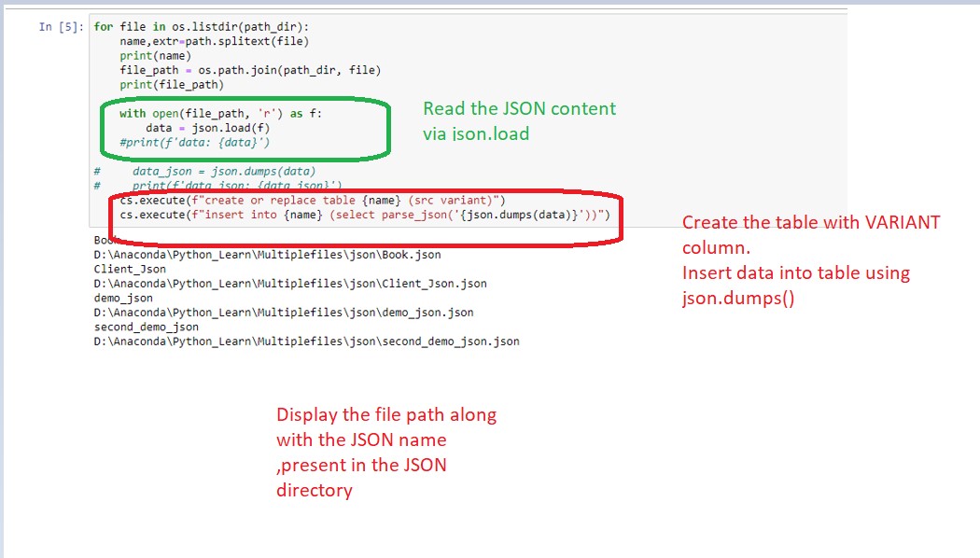Click the for loop line of code

tap(205, 27)
